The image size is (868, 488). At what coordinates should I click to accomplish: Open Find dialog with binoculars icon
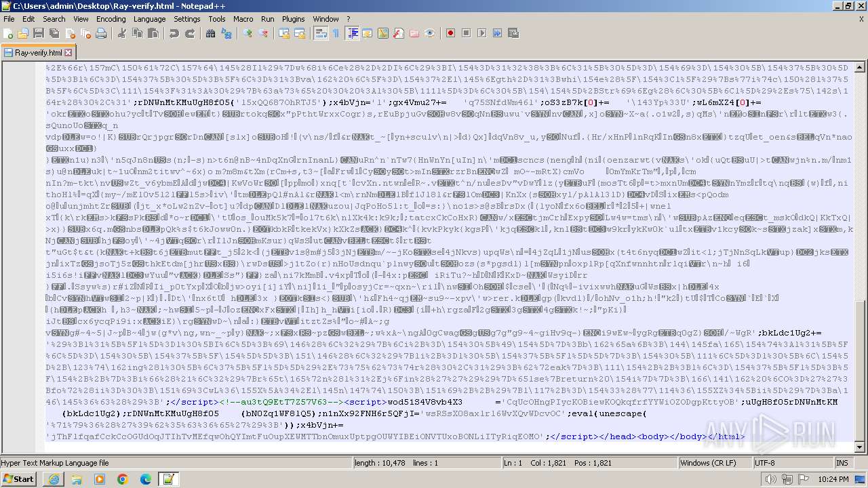[x=210, y=33]
